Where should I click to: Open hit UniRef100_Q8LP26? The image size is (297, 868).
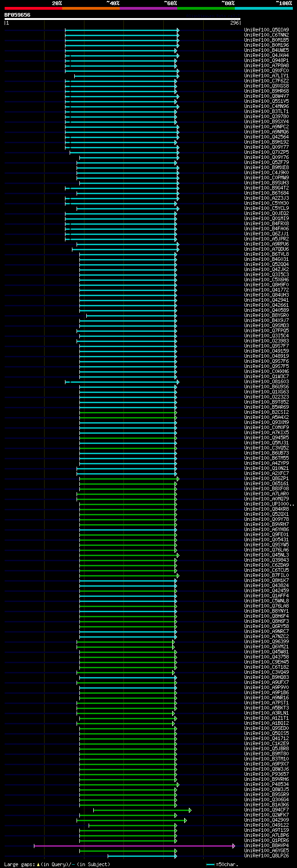(266, 856)
